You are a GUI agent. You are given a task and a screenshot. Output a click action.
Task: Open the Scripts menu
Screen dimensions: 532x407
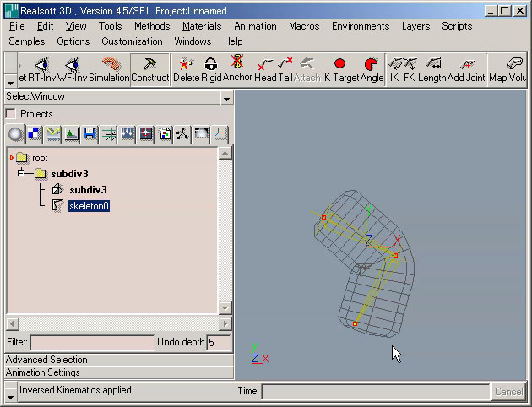point(457,26)
